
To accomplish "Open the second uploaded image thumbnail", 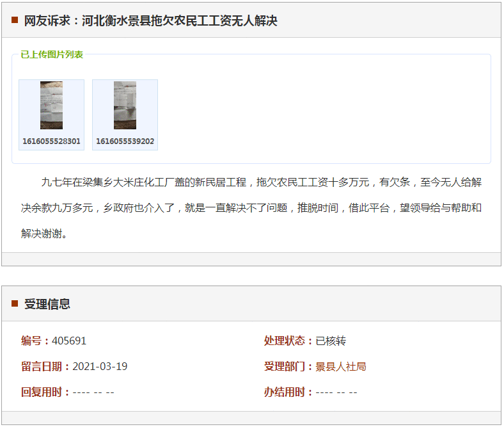I will (125, 106).
